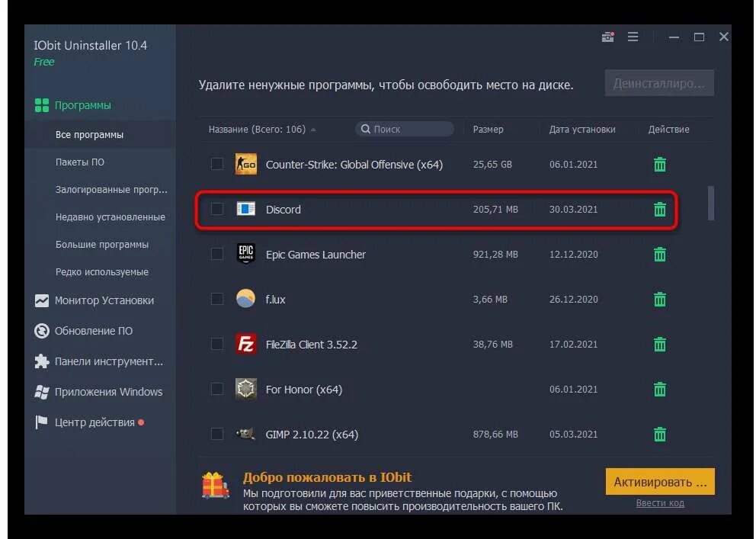Open Пакеты ПО category
Screen dimensions: 756x539
coord(79,162)
